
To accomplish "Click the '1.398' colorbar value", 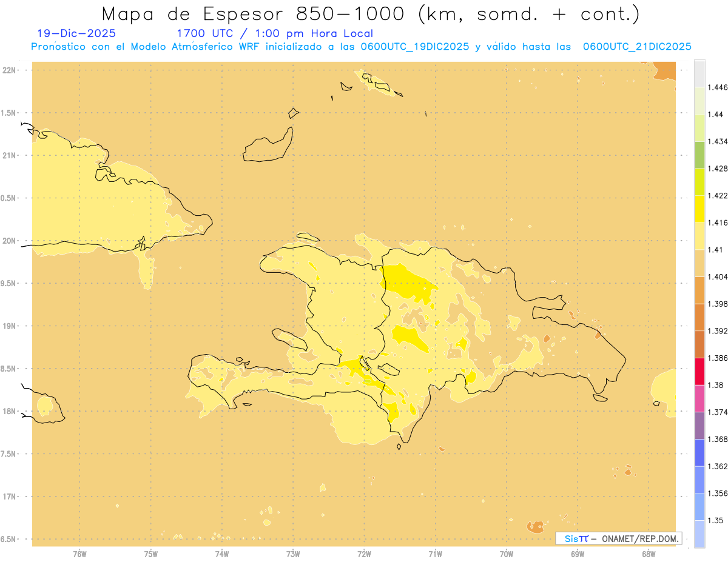I will click(718, 304).
